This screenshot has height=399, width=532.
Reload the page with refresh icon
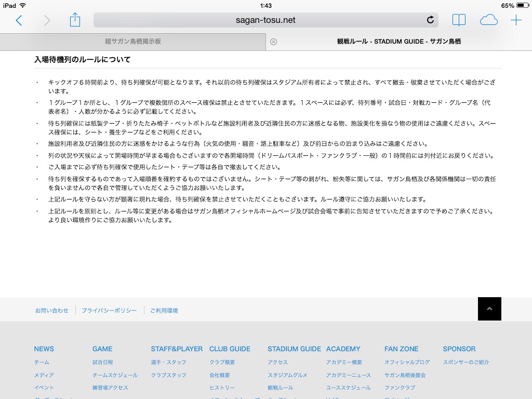tap(430, 20)
